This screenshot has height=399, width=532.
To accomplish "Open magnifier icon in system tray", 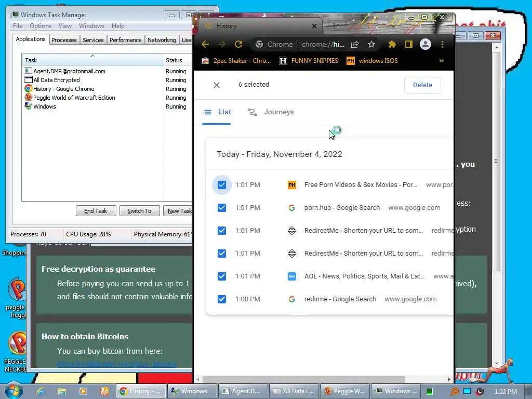I will 454,391.
